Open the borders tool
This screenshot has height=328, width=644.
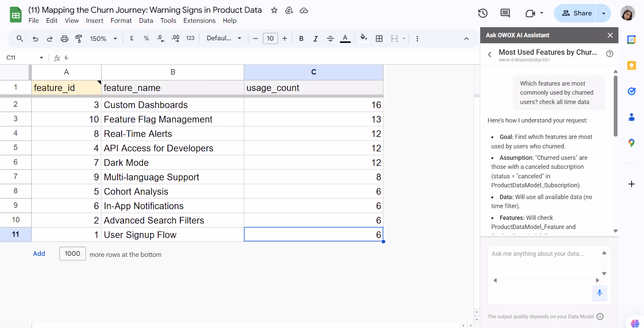[379, 39]
